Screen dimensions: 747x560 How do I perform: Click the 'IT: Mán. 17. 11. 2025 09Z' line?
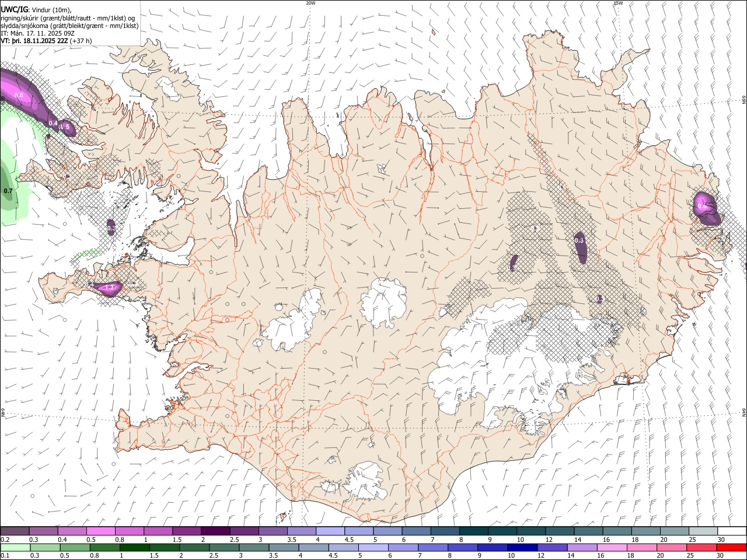(37, 33)
